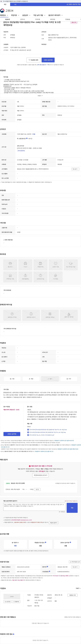81x644 pixels.
Task: Click the 건물 내부 경사로 icon
Action: [69, 315]
